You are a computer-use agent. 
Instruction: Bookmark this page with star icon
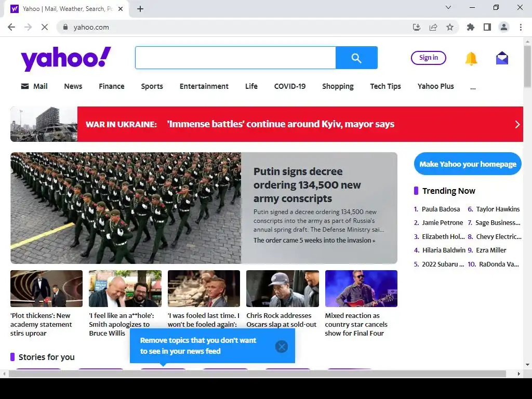[x=450, y=27]
